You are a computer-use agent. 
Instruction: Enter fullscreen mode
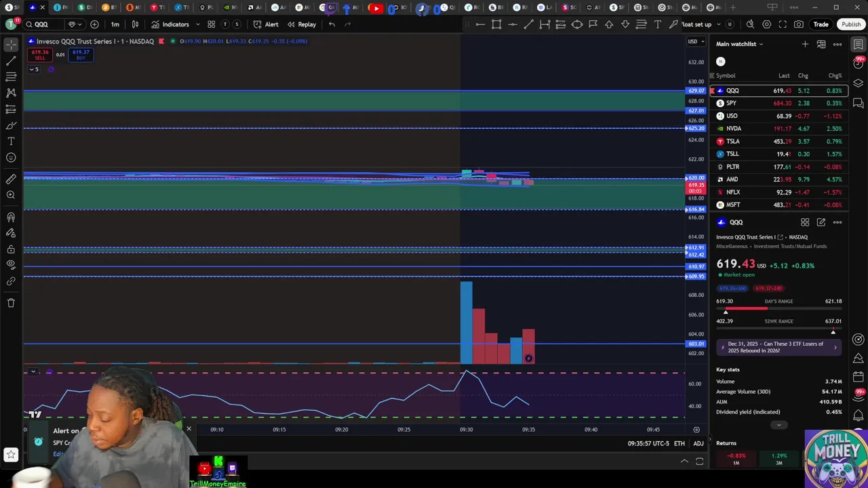(783, 24)
